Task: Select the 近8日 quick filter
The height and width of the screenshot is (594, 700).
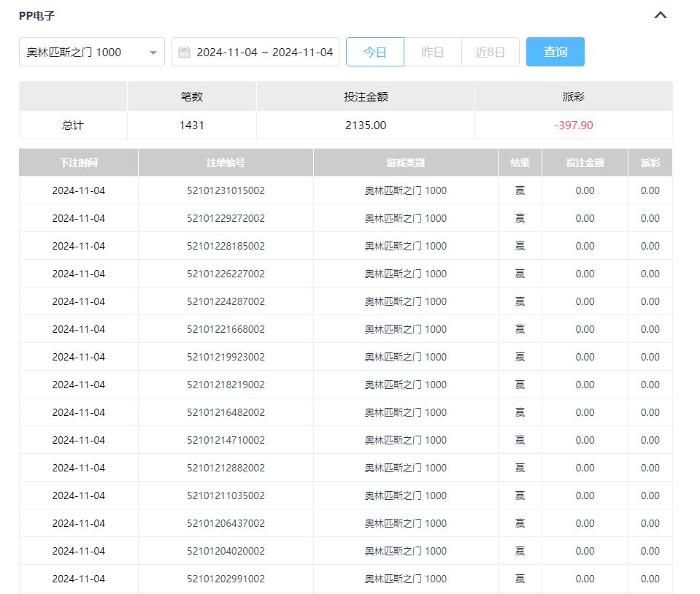Action: [x=490, y=53]
